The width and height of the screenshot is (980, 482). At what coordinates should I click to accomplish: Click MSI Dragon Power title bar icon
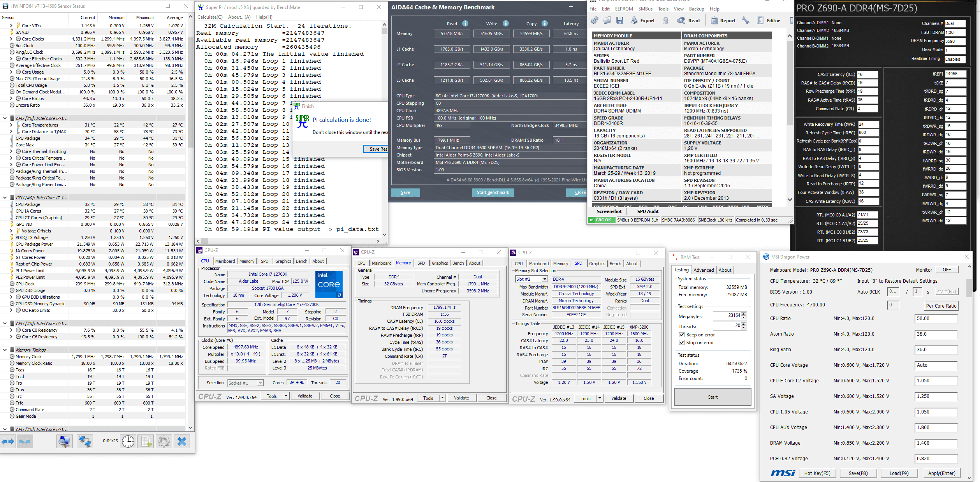tap(766, 257)
